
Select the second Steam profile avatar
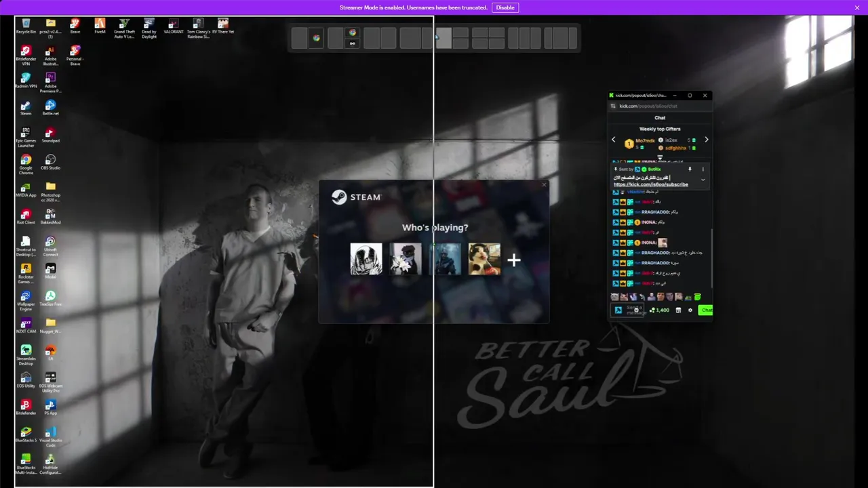tap(406, 259)
